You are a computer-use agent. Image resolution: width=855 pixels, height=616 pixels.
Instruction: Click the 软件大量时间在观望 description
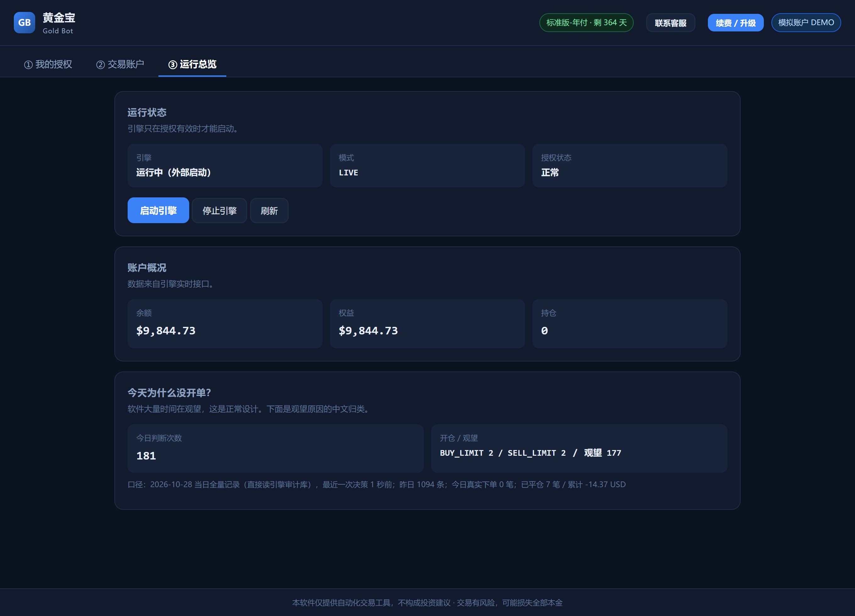click(249, 409)
